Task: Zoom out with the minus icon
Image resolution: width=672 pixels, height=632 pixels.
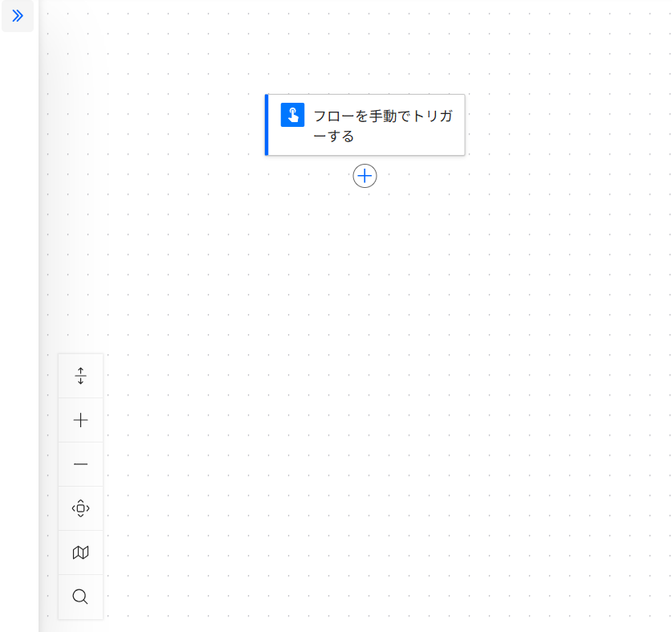Action: pyautogui.click(x=80, y=464)
